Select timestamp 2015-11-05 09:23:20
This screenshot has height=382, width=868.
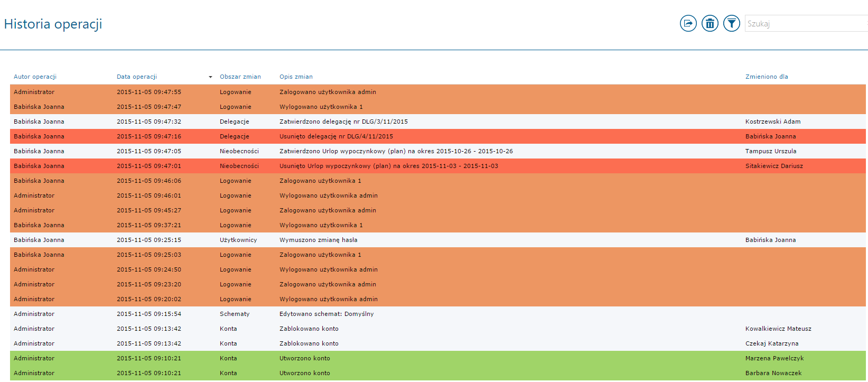click(149, 284)
